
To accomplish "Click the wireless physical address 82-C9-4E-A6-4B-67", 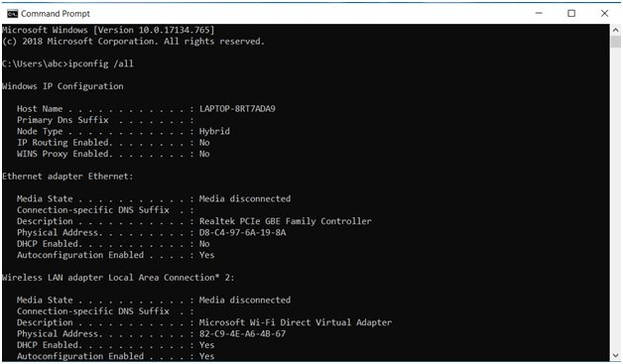I will click(242, 334).
